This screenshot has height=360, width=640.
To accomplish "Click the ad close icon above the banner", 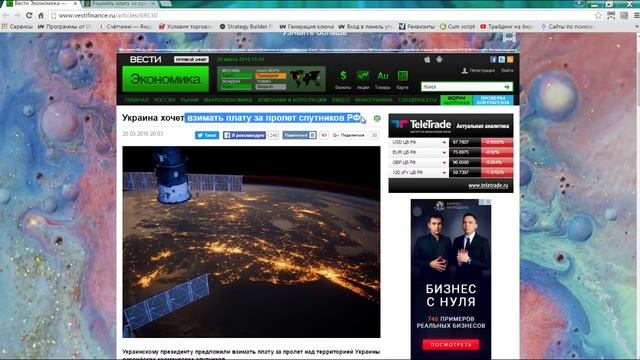I will pos(488,202).
